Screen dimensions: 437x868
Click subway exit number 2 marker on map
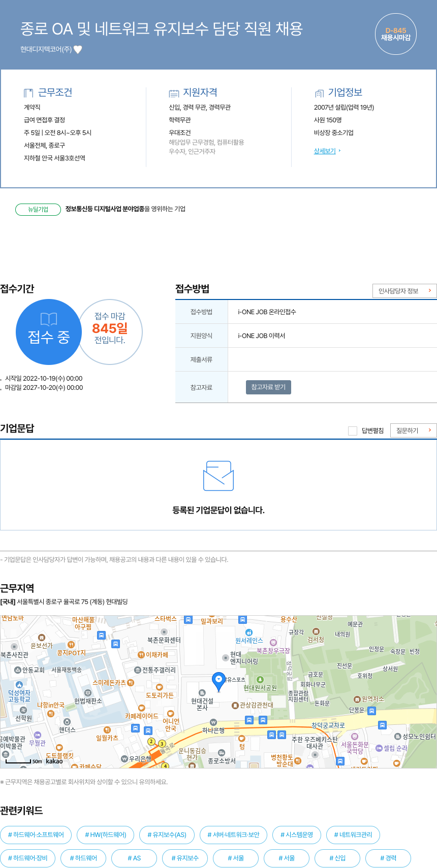[x=151, y=742]
